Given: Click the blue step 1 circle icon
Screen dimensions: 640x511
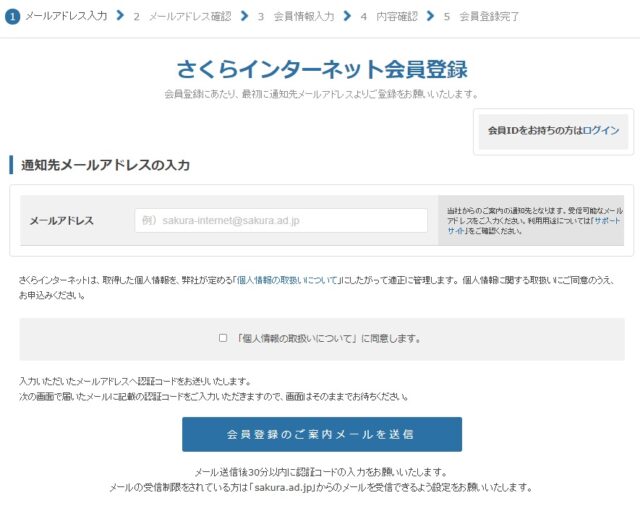Looking at the screenshot, I should point(13,17).
